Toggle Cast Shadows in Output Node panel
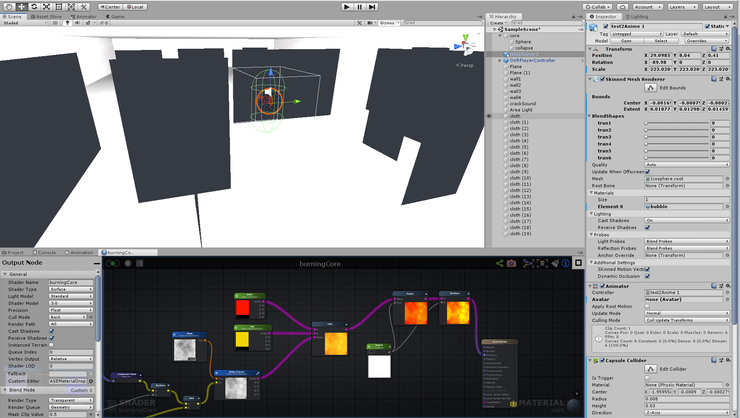 pyautogui.click(x=51, y=331)
